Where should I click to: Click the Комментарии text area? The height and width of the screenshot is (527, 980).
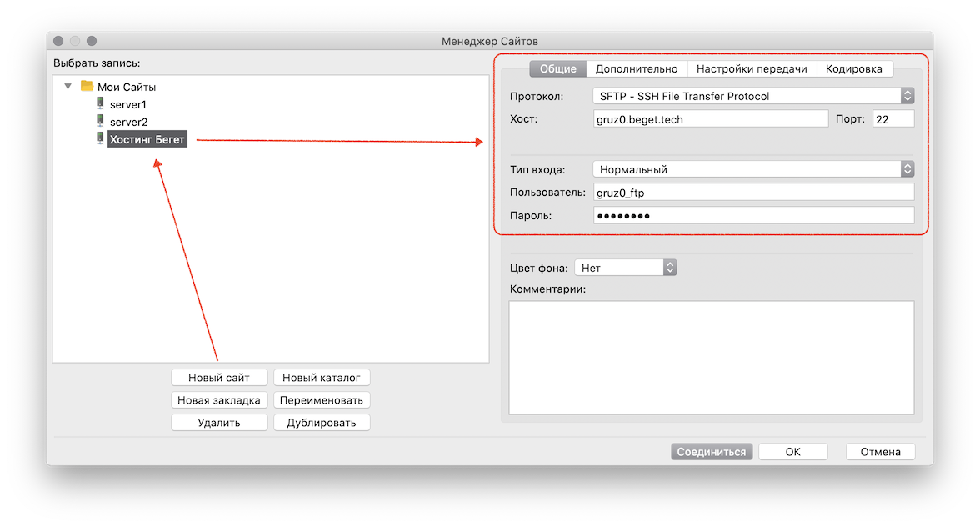tap(712, 358)
